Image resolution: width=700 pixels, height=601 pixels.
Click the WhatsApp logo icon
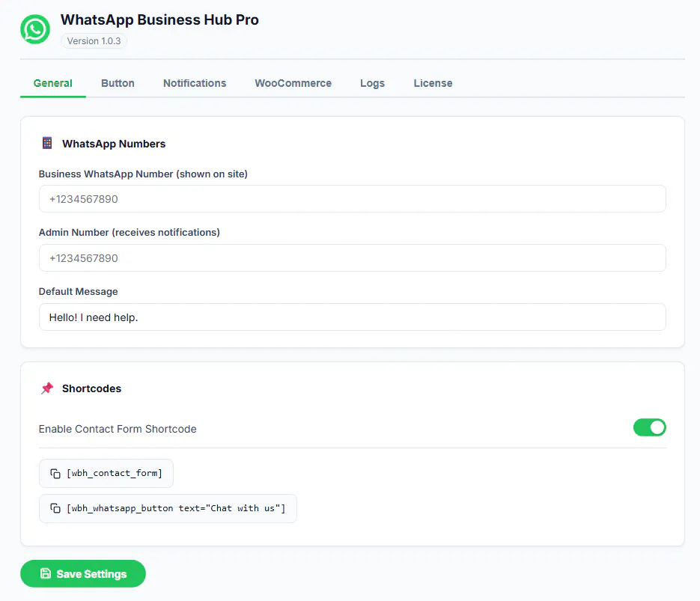(35, 29)
